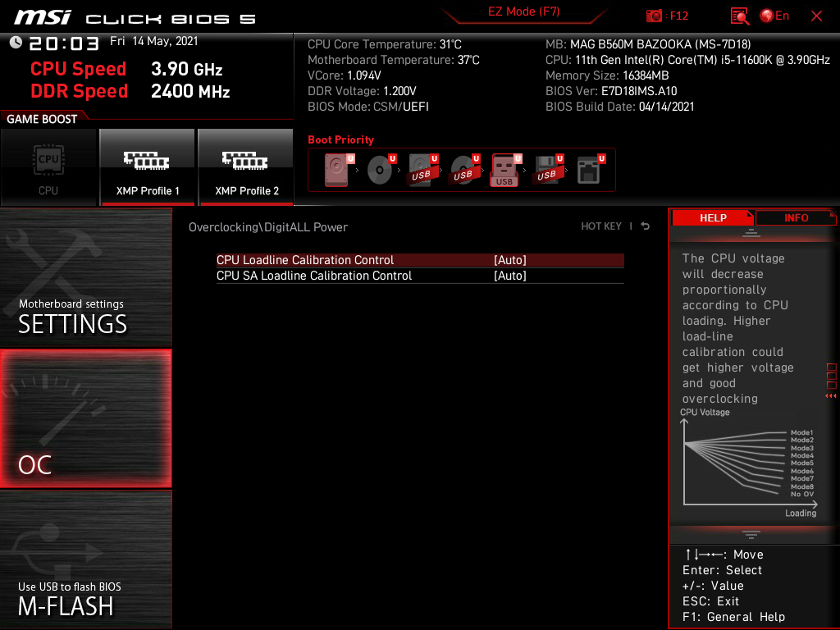840x630 pixels.
Task: Click the clock icon beside the time
Action: (x=16, y=42)
